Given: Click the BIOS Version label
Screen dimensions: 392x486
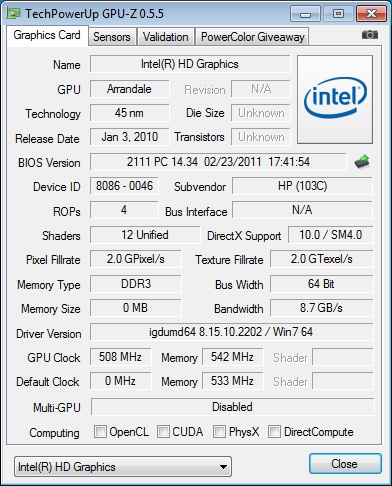Looking at the screenshot, I should tap(49, 163).
